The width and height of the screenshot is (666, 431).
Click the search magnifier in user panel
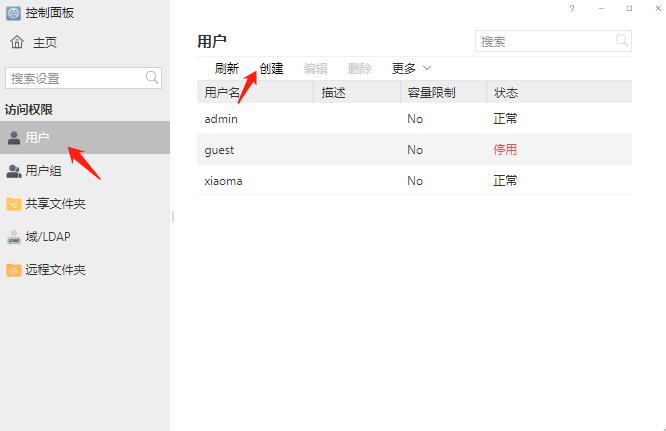pos(622,41)
